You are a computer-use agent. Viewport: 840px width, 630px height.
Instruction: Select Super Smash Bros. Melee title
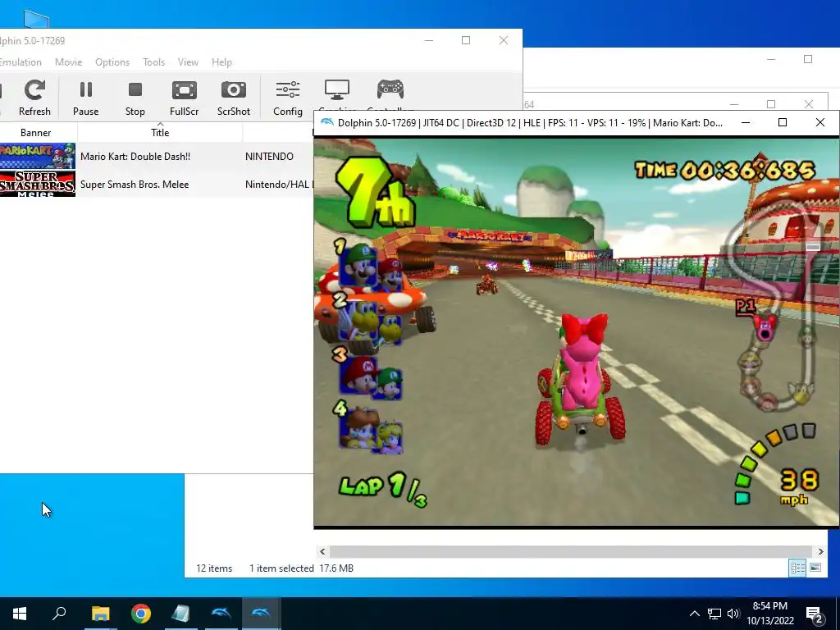135,185
